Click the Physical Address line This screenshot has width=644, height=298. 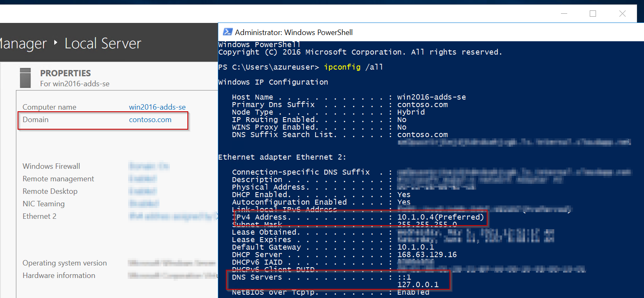354,187
